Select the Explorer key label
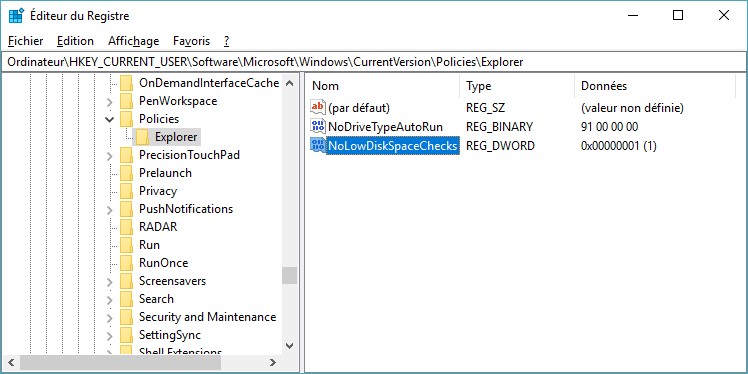 (176, 137)
